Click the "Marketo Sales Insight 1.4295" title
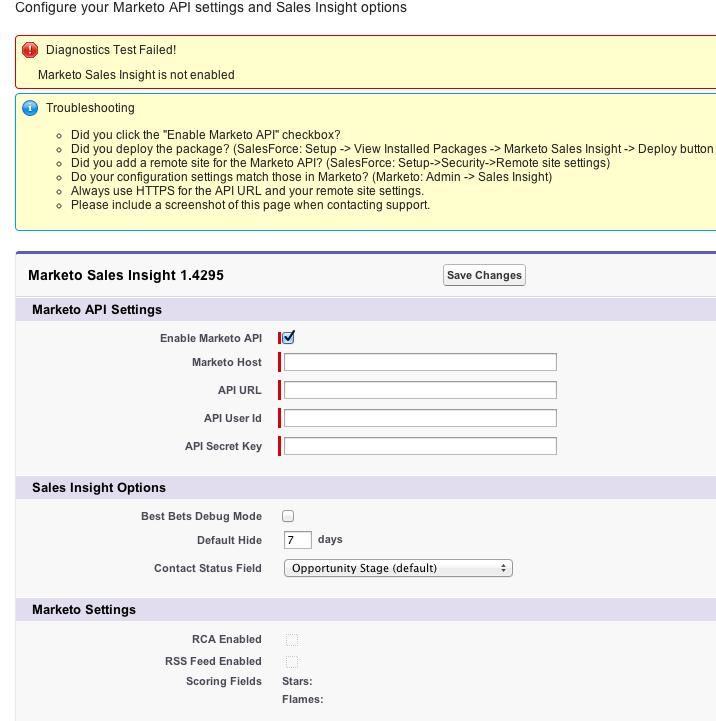Screen dimensions: 716x721 pyautogui.click(x=126, y=275)
